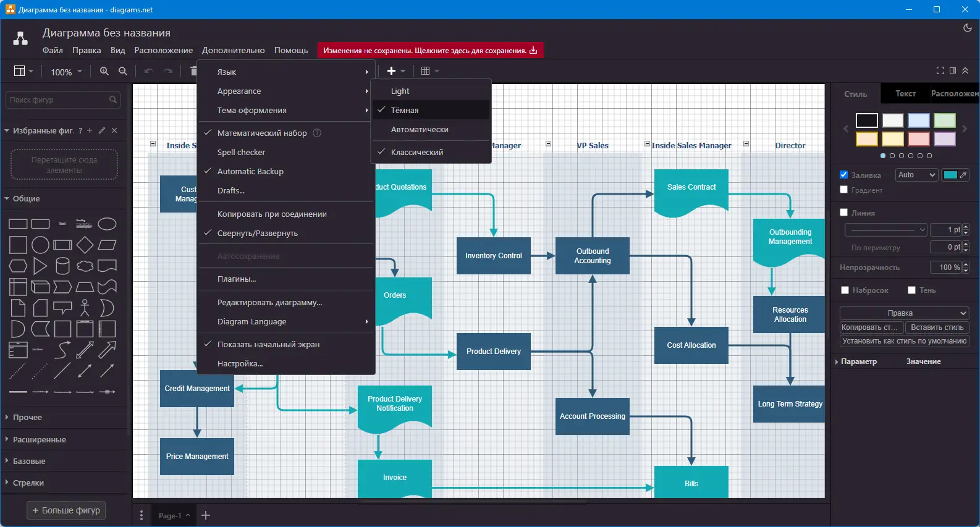Open the Расположение menu
Screen dimensions: 980x527
click(x=164, y=51)
